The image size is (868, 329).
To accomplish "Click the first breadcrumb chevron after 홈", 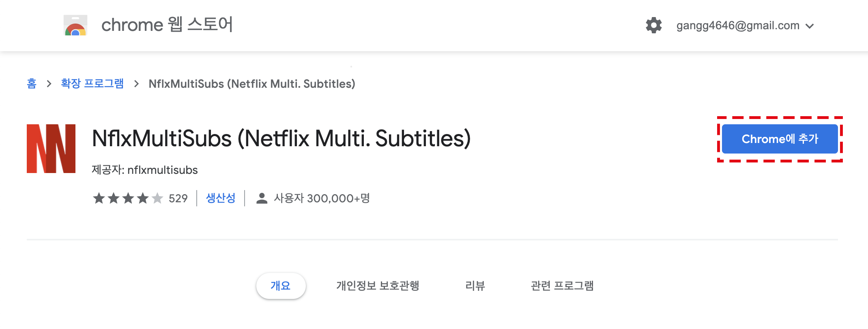I will click(x=49, y=84).
